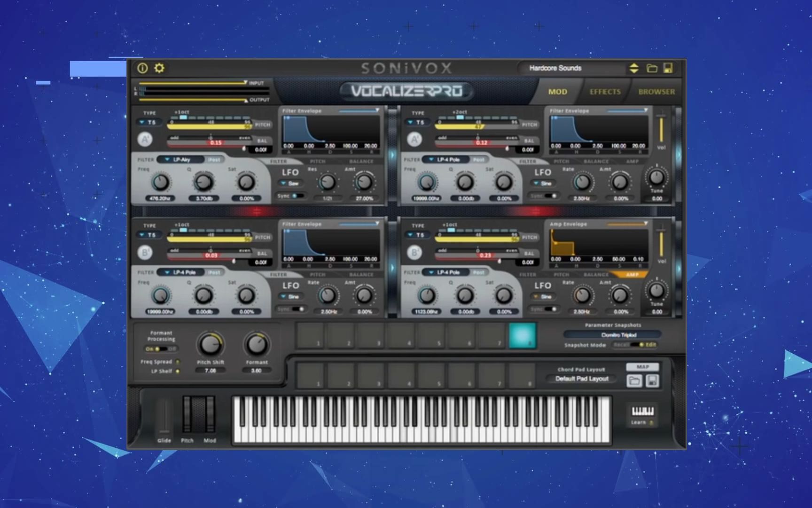Expand the A1 panel with blue side arrow
The image size is (812, 508).
point(393,155)
